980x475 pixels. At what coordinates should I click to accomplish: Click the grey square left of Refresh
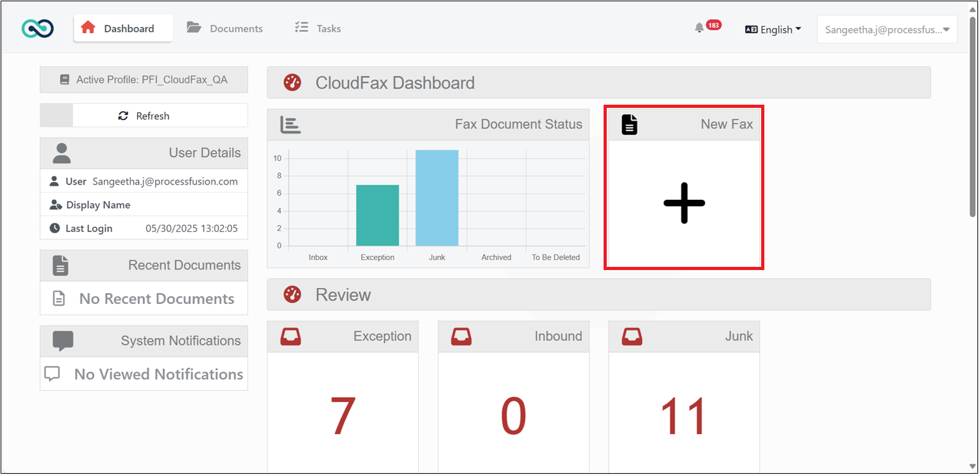pyautogui.click(x=57, y=116)
